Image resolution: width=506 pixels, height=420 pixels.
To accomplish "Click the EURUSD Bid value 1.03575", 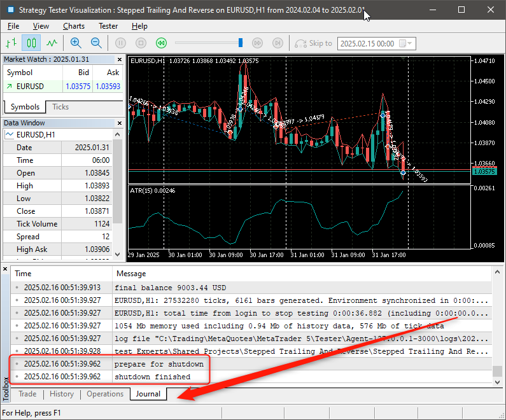I will [78, 86].
